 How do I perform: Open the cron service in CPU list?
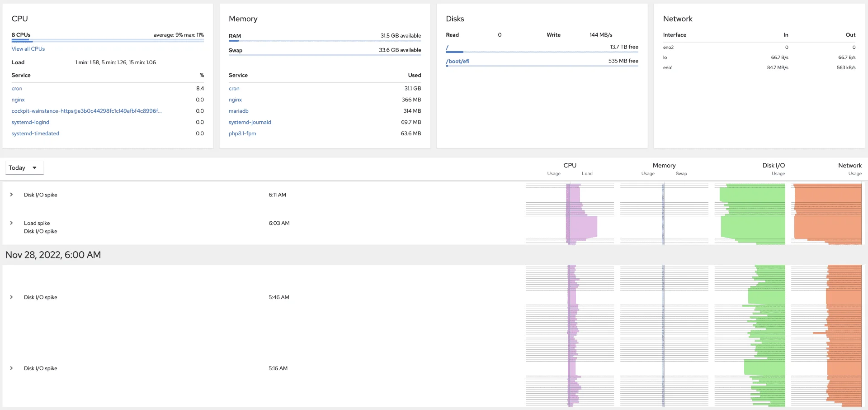(17, 89)
